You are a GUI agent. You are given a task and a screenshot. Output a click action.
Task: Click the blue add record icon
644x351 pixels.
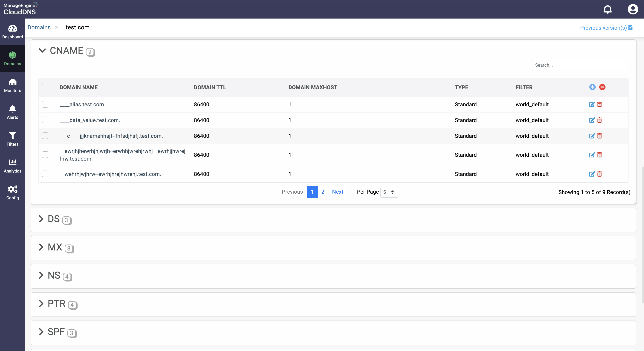pos(592,87)
